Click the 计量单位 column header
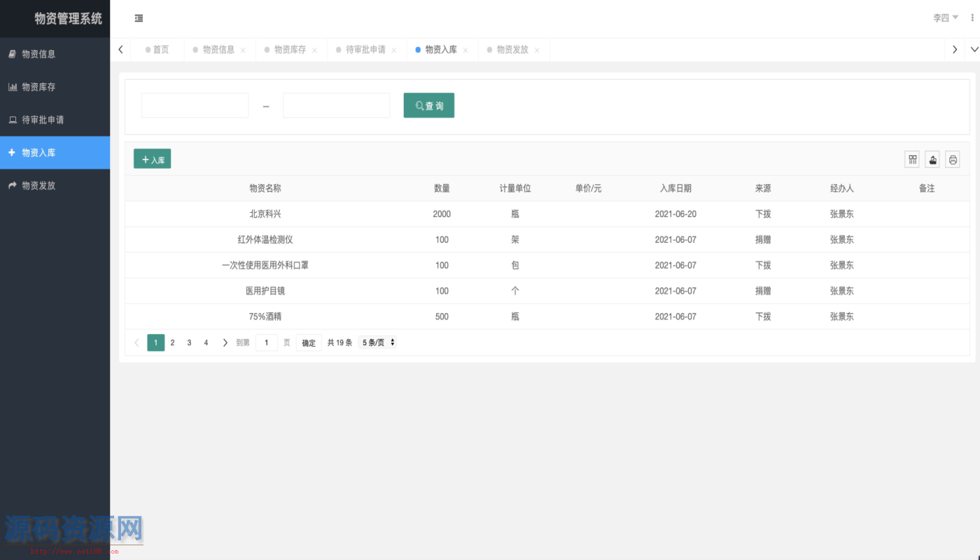 (515, 188)
